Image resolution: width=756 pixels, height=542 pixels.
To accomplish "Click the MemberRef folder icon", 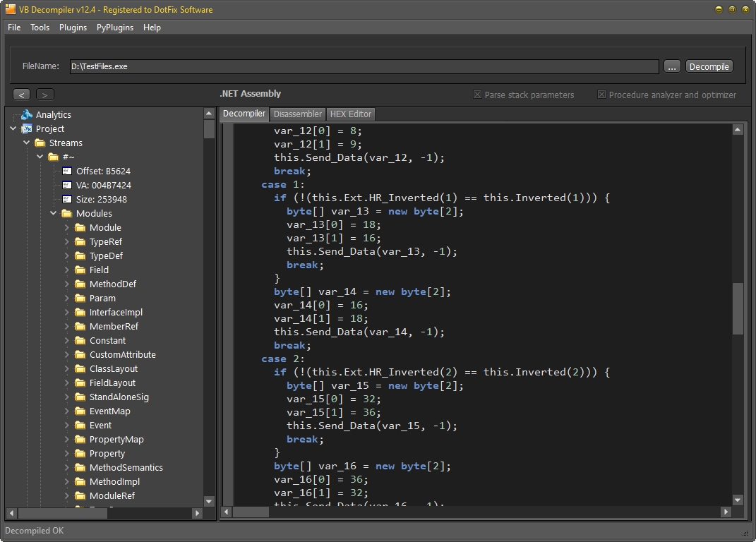I will pos(80,327).
